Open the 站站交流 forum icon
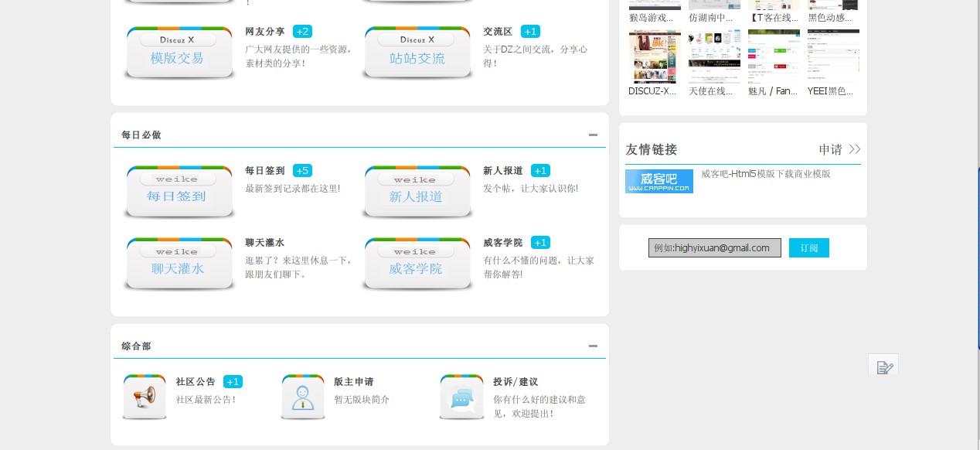The width and height of the screenshot is (980, 450). [x=417, y=53]
